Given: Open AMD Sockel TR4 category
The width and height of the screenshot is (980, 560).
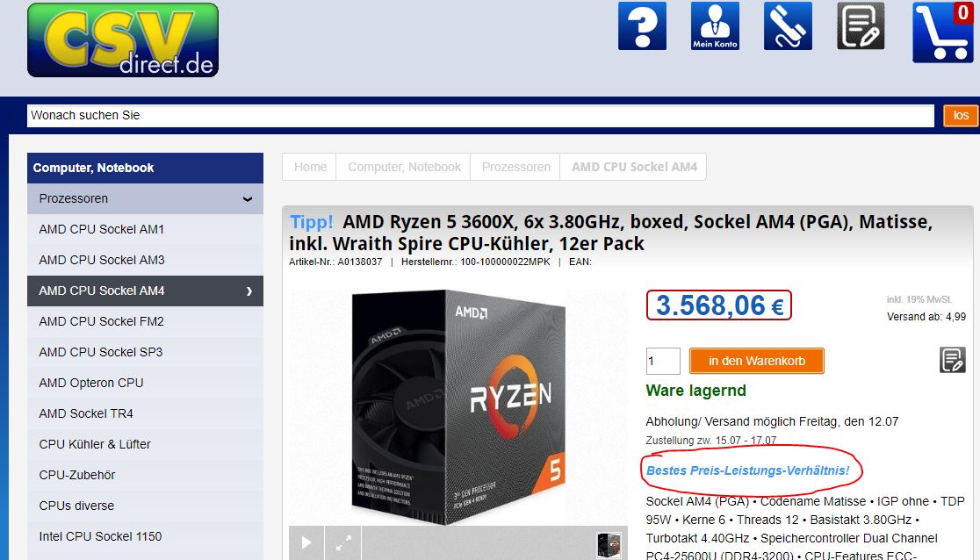Looking at the screenshot, I should pyautogui.click(x=145, y=413).
